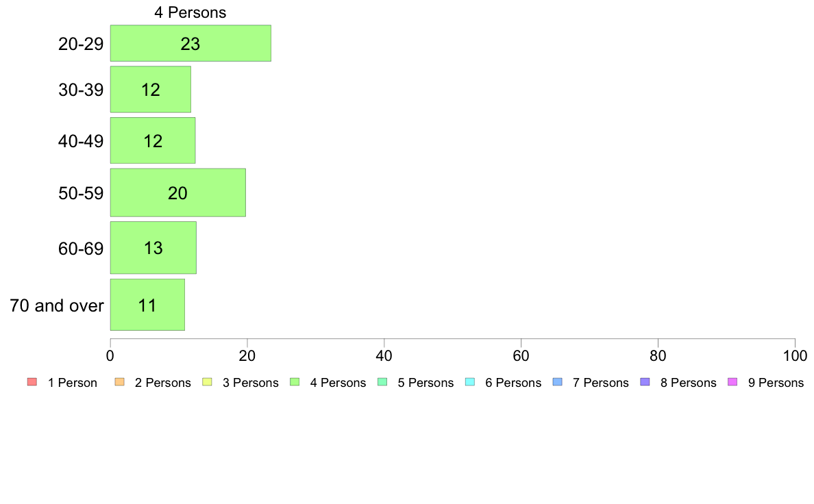Click the 4 Persons chart title

point(190,12)
